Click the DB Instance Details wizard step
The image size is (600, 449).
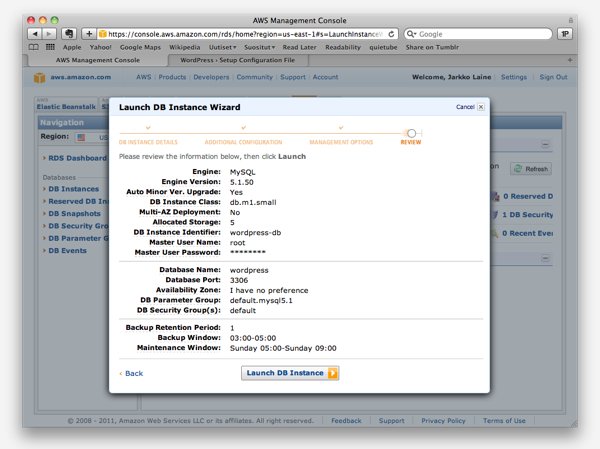[148, 142]
